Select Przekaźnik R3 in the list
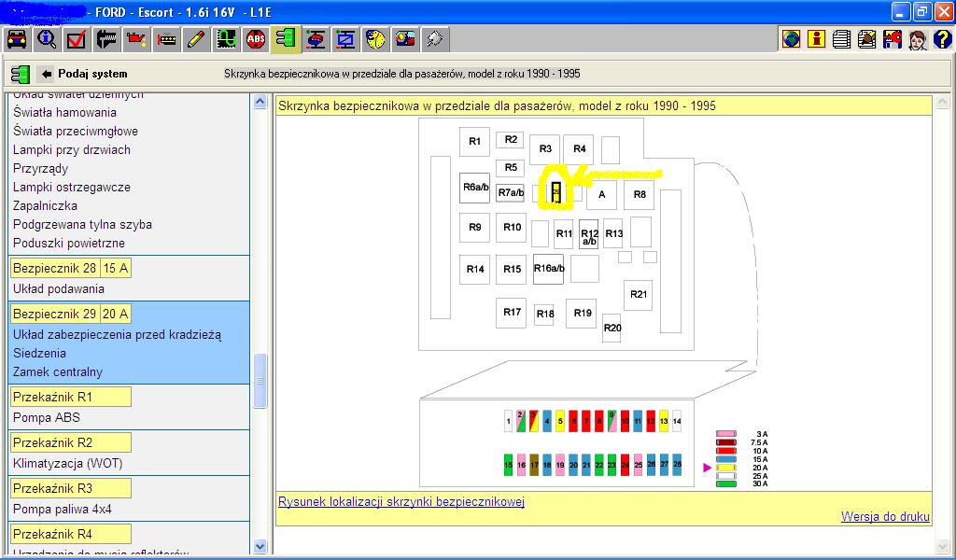Image resolution: width=956 pixels, height=560 pixels. 53,488
